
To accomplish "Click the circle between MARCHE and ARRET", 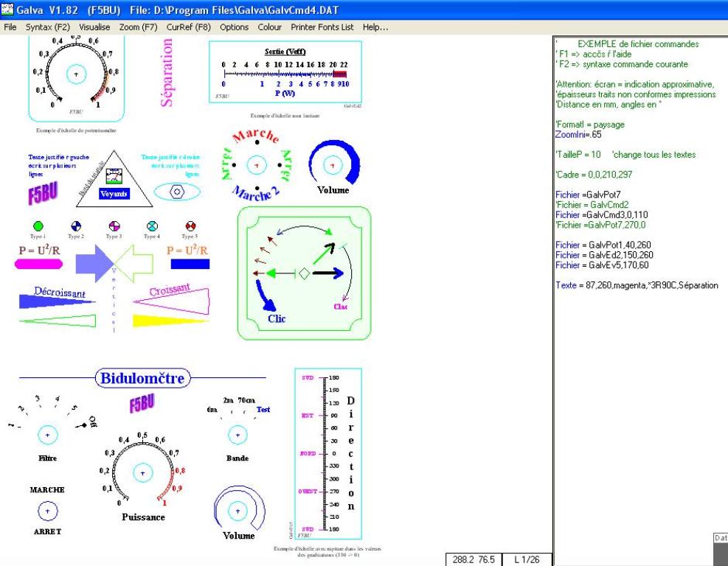I will pyautogui.click(x=49, y=510).
